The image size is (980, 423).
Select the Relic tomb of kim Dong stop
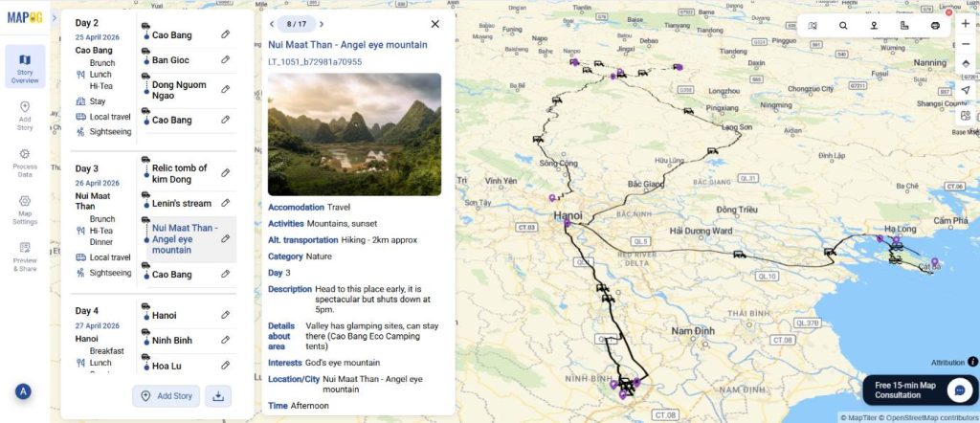point(179,174)
